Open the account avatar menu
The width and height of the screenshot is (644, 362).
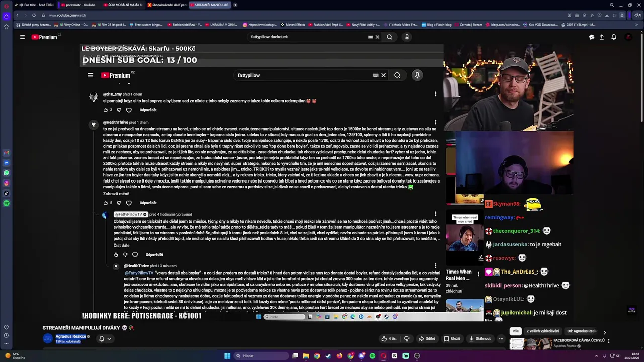pos(628,37)
